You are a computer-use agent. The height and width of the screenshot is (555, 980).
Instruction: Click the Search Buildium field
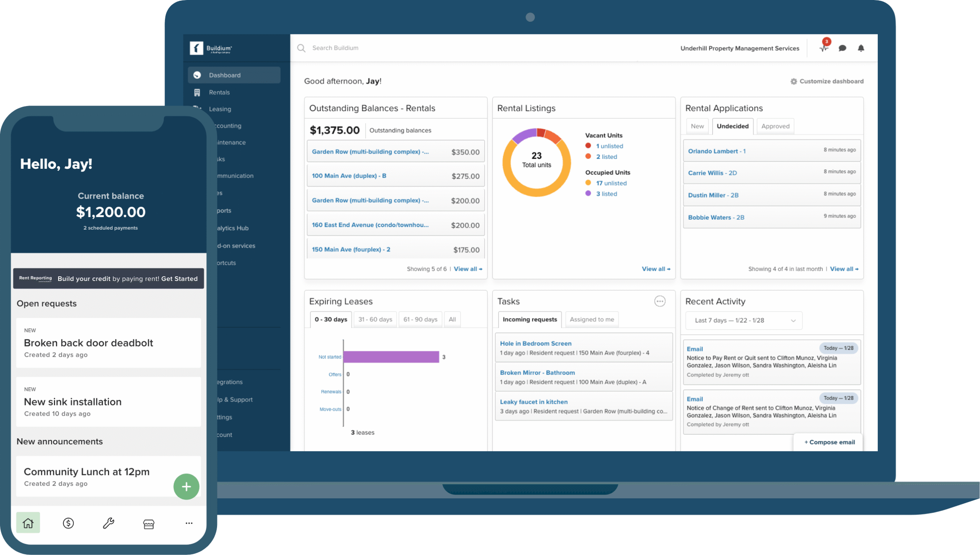click(335, 48)
